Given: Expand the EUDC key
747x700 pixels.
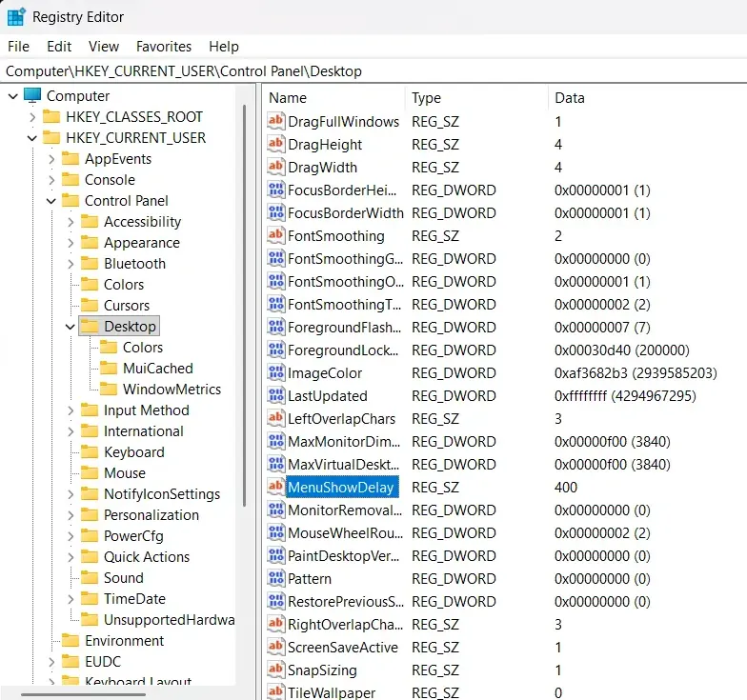Looking at the screenshot, I should [x=51, y=661].
